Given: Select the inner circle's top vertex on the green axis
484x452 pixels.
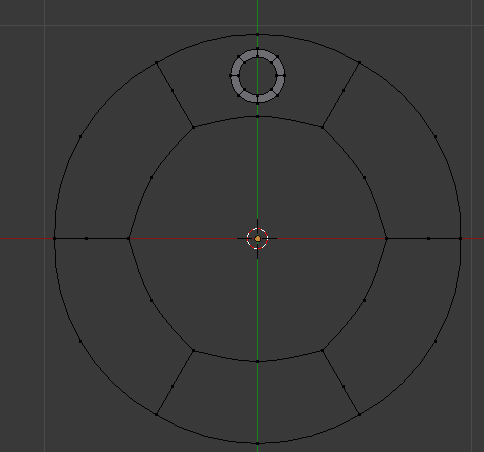Looking at the screenshot, I should [x=258, y=116].
